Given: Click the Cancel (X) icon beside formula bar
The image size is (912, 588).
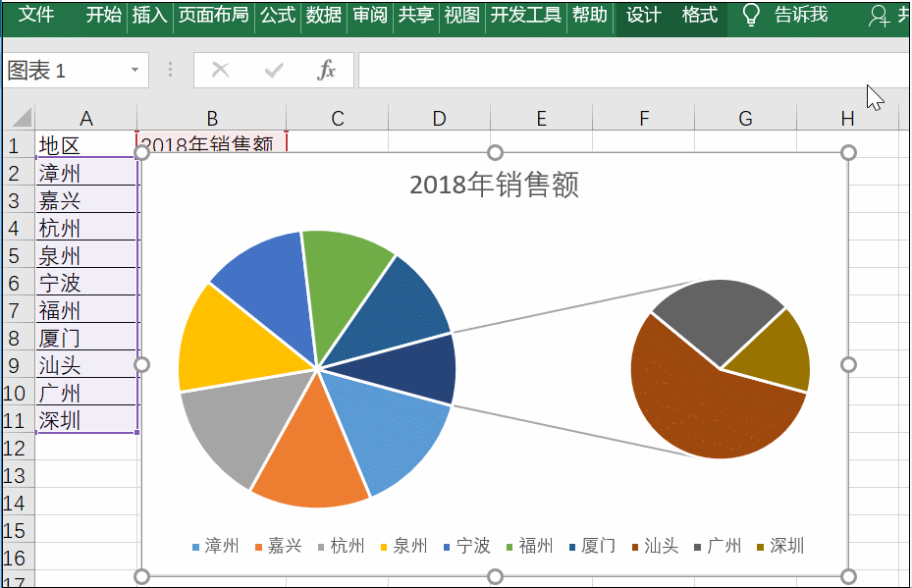Looking at the screenshot, I should coord(223,70).
